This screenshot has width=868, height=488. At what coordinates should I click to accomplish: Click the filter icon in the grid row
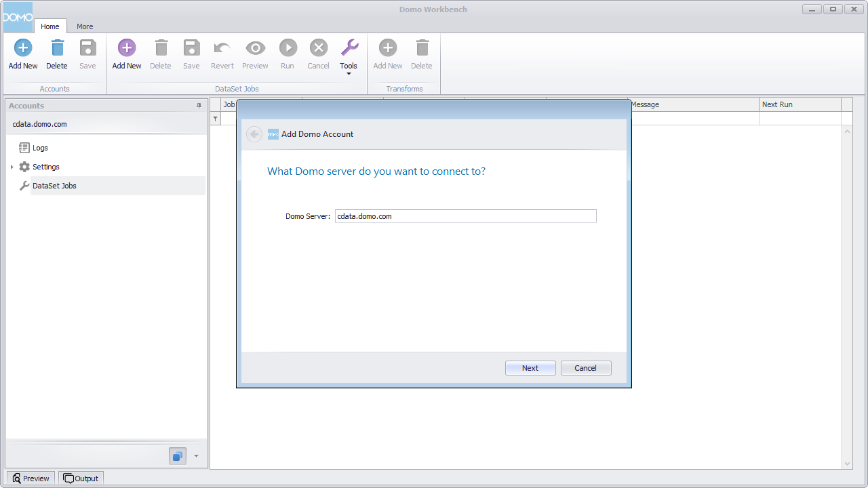click(x=216, y=119)
